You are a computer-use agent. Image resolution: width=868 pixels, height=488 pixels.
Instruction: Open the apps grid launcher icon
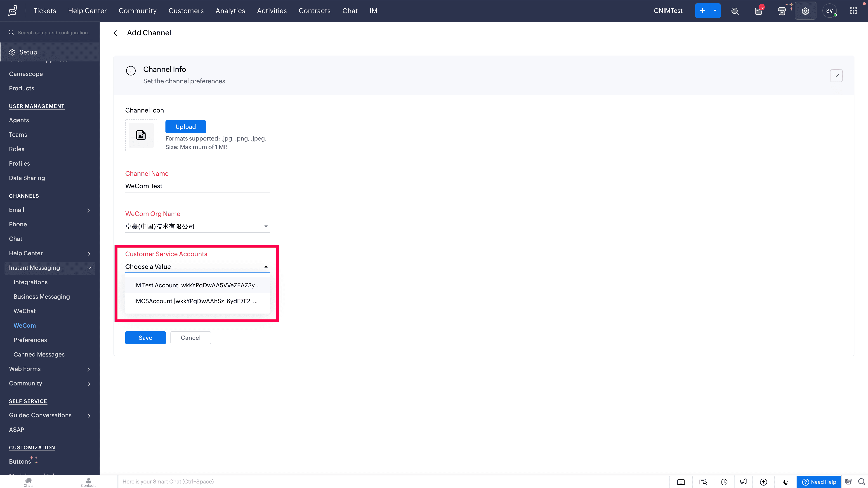[x=853, y=11]
